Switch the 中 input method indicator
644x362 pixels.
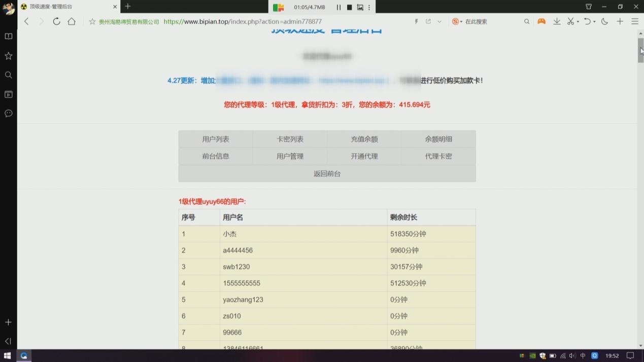click(x=583, y=356)
